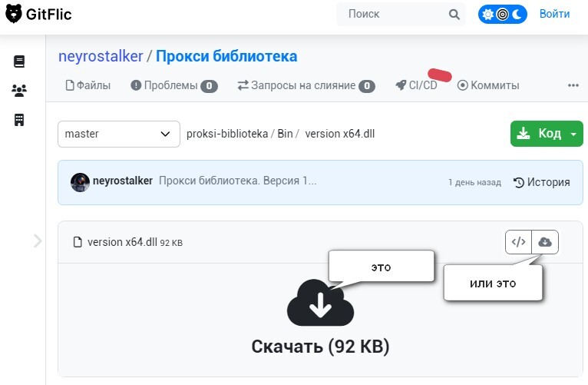The image size is (588, 385).
Task: Switch to dark theme moon icon
Action: (517, 15)
